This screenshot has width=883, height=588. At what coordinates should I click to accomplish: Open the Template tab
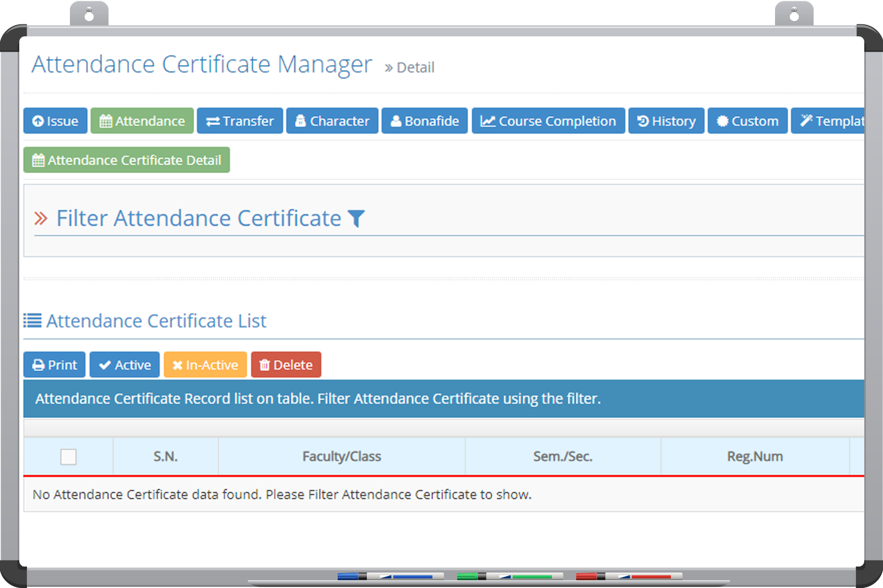(828, 121)
